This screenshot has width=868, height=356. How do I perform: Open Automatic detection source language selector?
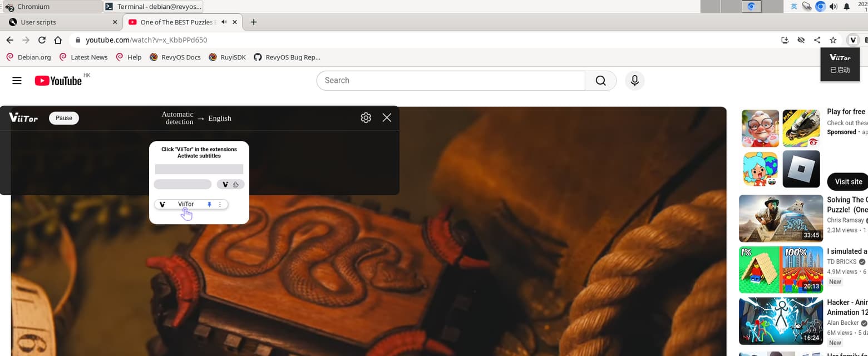(177, 118)
